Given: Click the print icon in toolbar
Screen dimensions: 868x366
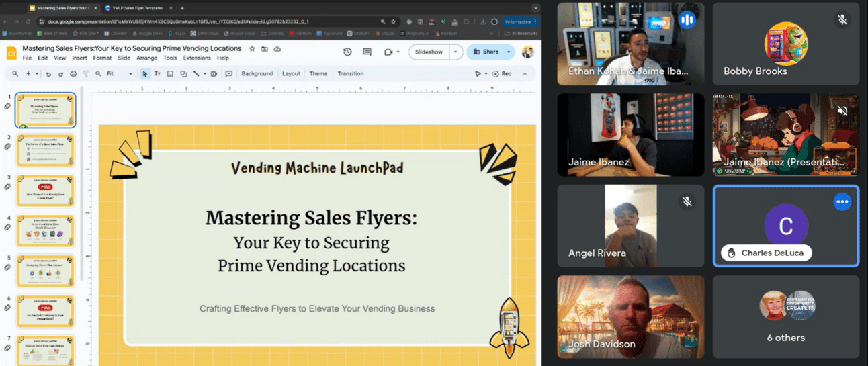Looking at the screenshot, I should pos(73,74).
